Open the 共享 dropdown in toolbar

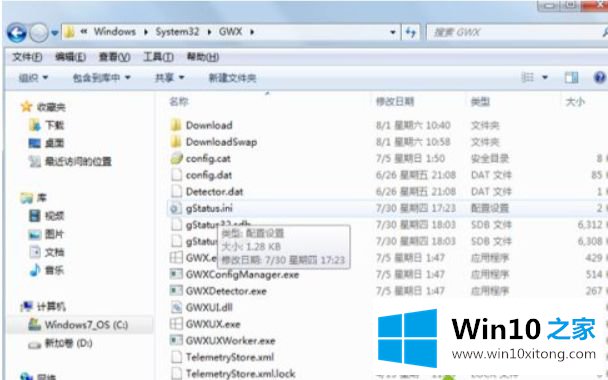click(169, 78)
